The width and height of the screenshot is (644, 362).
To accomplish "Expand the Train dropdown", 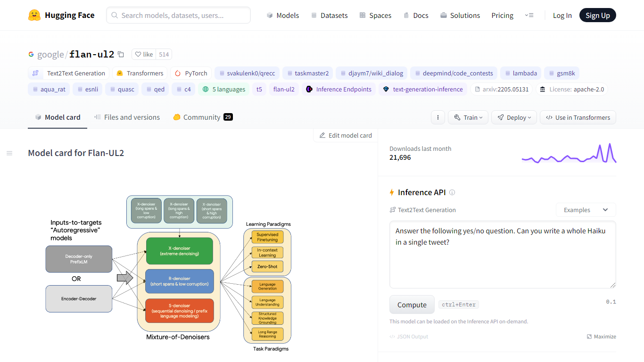I will (468, 117).
